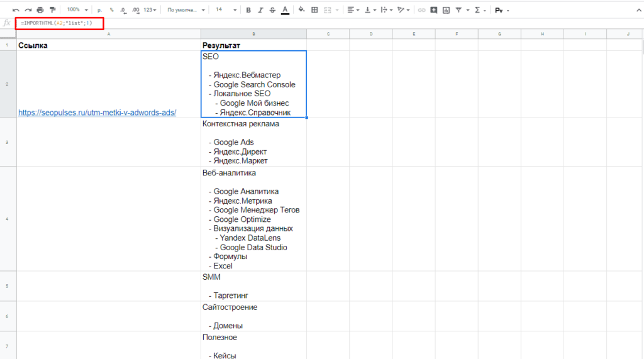Expand the font size 14 dropdown
Viewport: 644px width, 359px height.
(x=226, y=10)
